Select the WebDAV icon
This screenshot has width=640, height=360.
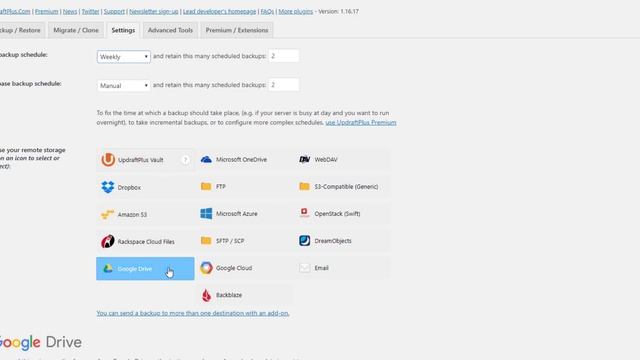(304, 160)
